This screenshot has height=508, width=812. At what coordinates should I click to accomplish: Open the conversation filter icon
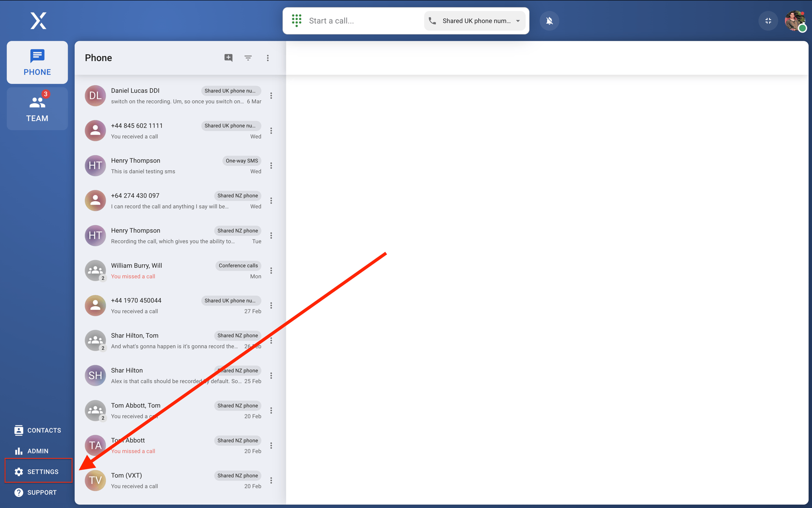(248, 58)
